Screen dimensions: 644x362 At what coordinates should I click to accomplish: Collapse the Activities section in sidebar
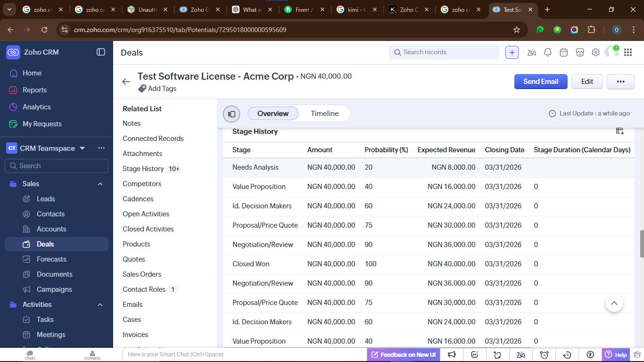point(100,304)
